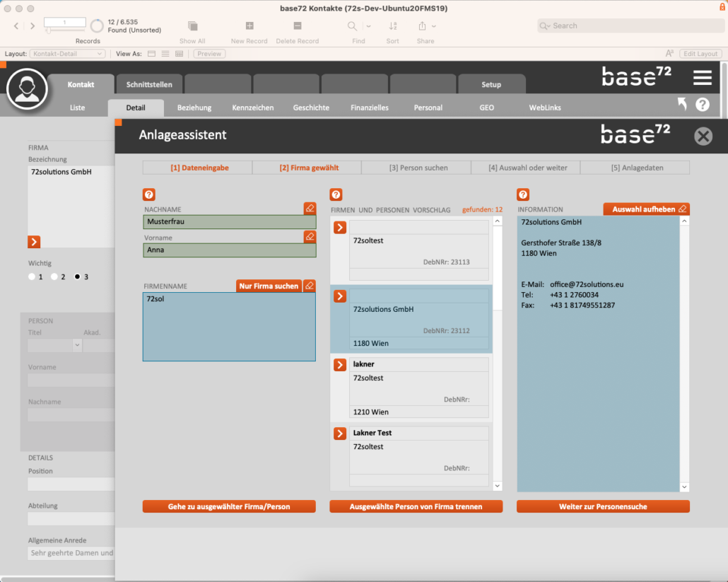Switch to the WebLinks sub-tab
The width and height of the screenshot is (728, 582).
(545, 107)
